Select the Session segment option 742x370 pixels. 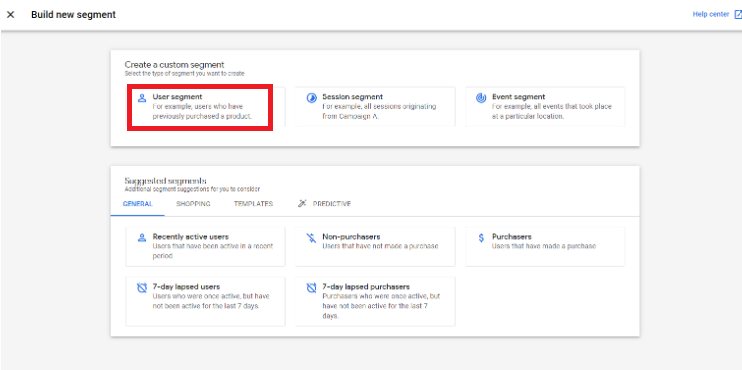tap(375, 106)
